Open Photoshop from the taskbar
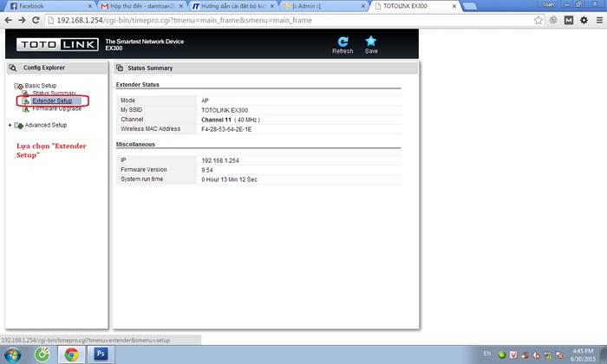The image size is (607, 364). point(101,354)
